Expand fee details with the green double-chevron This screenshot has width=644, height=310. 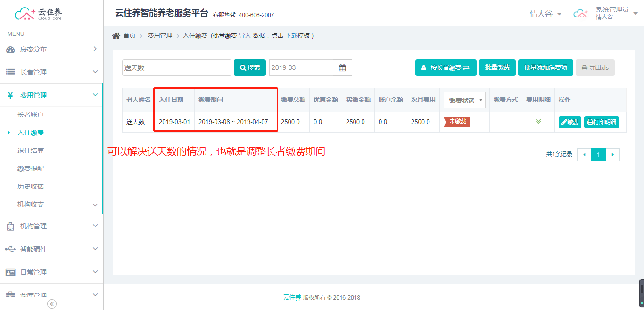coord(538,122)
